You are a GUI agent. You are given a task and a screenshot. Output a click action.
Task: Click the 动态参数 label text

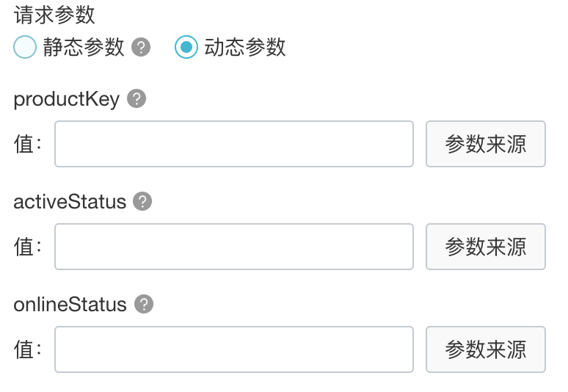245,48
